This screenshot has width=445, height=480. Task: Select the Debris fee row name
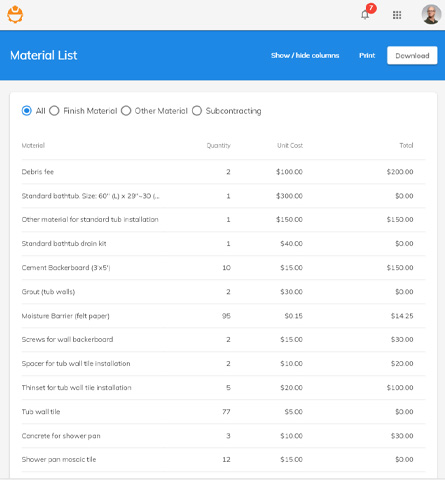coord(38,172)
